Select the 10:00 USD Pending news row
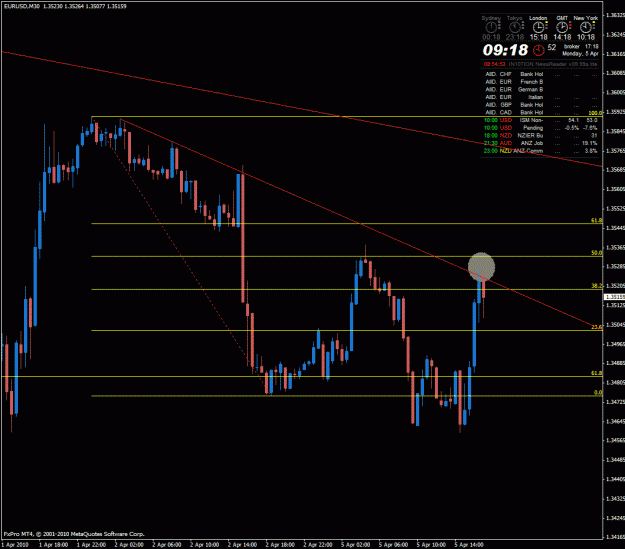The height and width of the screenshot is (549, 625). [x=541, y=128]
